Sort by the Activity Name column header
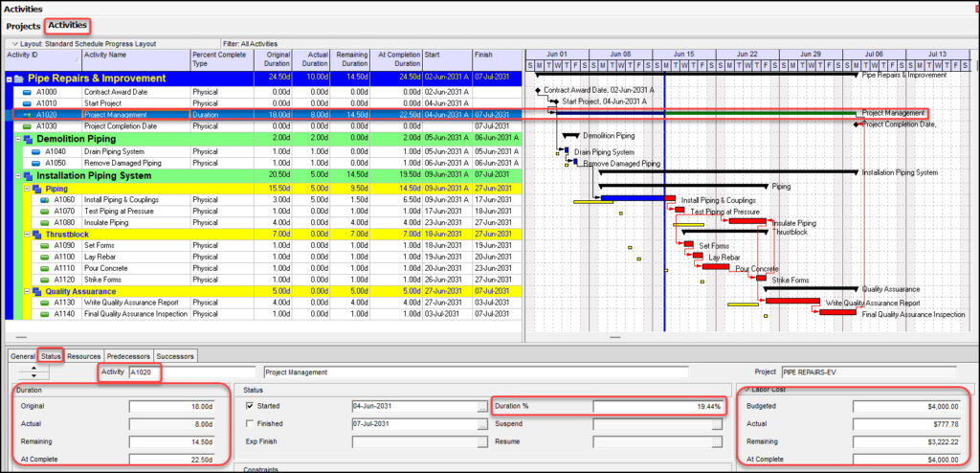This screenshot has height=473, width=980. click(x=137, y=60)
